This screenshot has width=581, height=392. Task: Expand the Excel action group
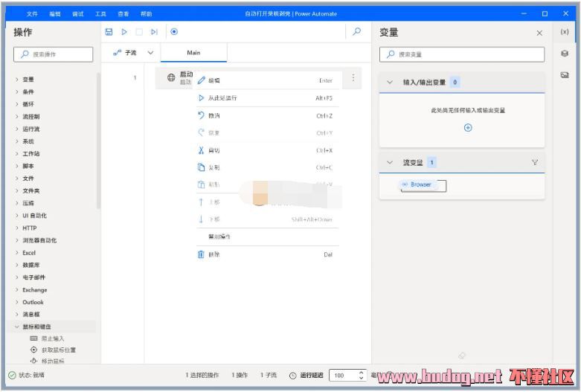pyautogui.click(x=17, y=253)
